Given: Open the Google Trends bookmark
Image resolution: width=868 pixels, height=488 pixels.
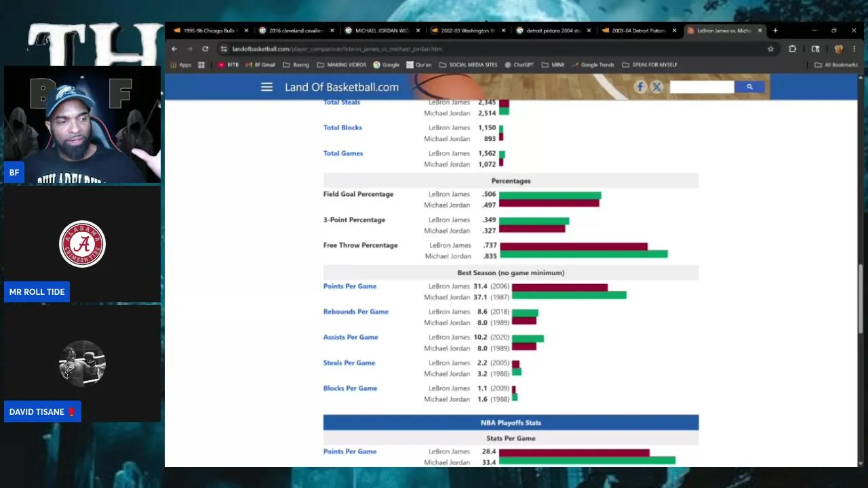Looking at the screenshot, I should [x=593, y=65].
